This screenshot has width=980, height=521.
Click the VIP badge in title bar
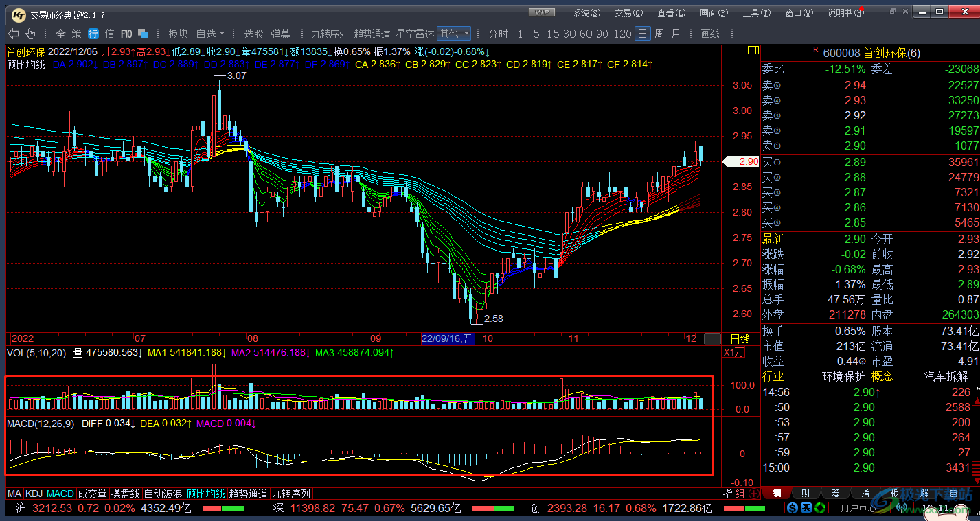[543, 12]
